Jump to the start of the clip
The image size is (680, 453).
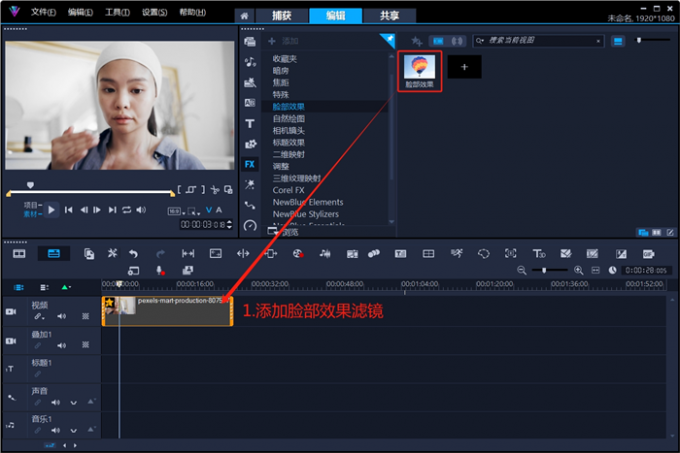(x=69, y=210)
